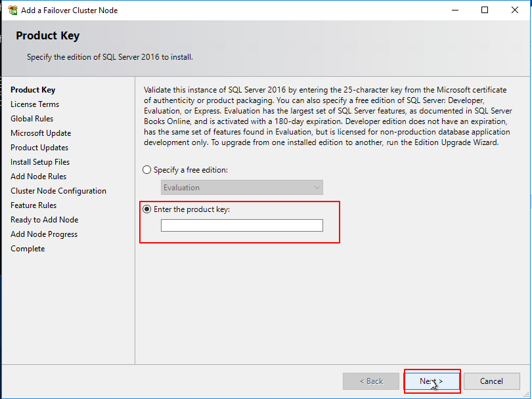Screen dimensions: 532x399
Task: Close the Add a Failover Cluster Node window
Action: point(515,10)
